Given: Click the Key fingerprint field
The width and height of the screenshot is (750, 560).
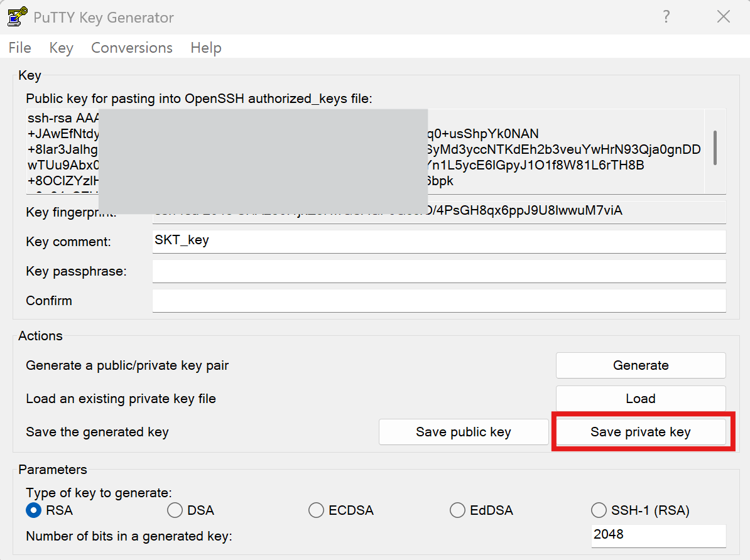Looking at the screenshot, I should tap(439, 212).
